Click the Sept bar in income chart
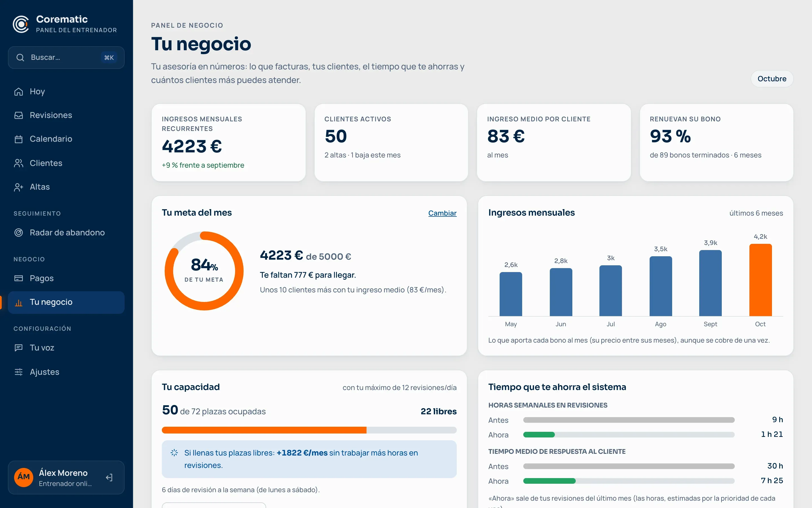Image resolution: width=812 pixels, height=508 pixels. [710, 283]
